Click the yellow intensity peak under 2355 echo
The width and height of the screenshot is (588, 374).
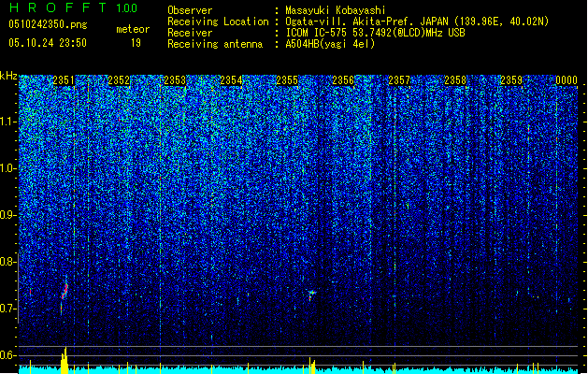point(312,366)
